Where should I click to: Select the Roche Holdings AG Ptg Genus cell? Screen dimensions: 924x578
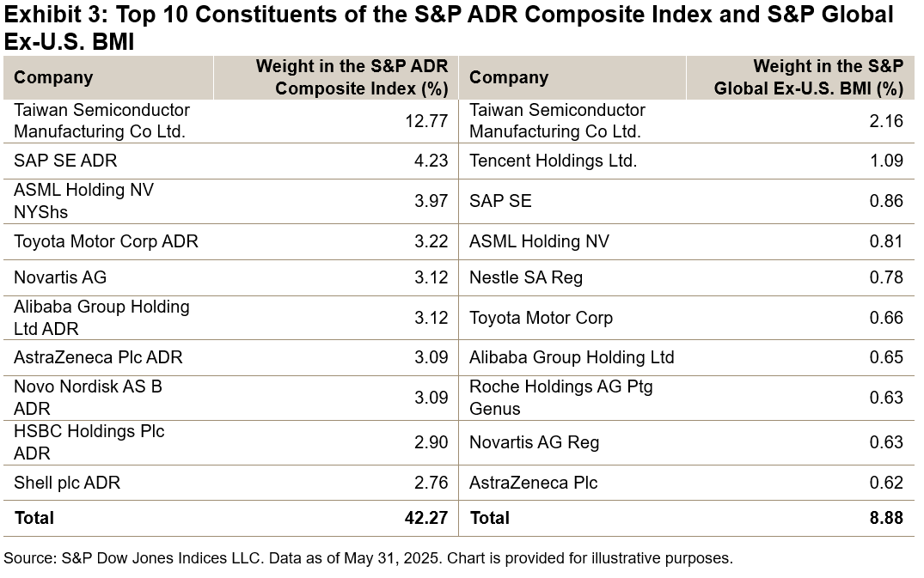pos(560,398)
